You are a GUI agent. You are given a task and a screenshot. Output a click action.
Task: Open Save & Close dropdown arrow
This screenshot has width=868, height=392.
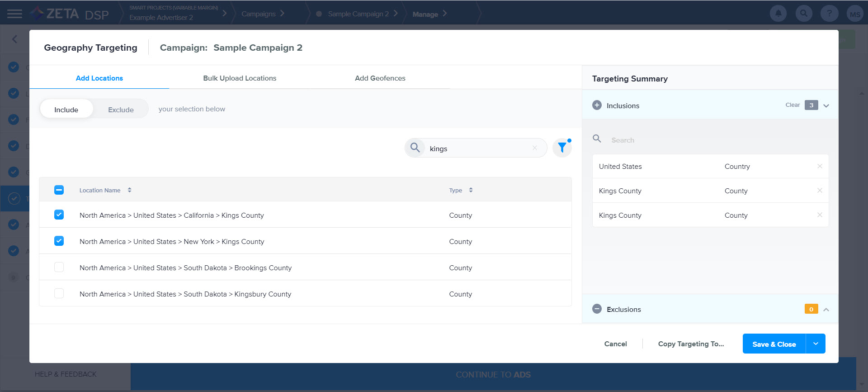point(816,344)
